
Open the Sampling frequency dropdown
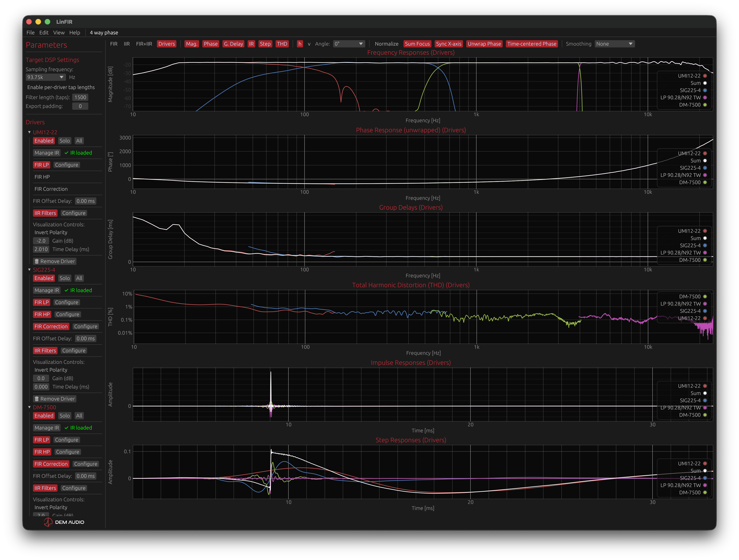(x=45, y=77)
